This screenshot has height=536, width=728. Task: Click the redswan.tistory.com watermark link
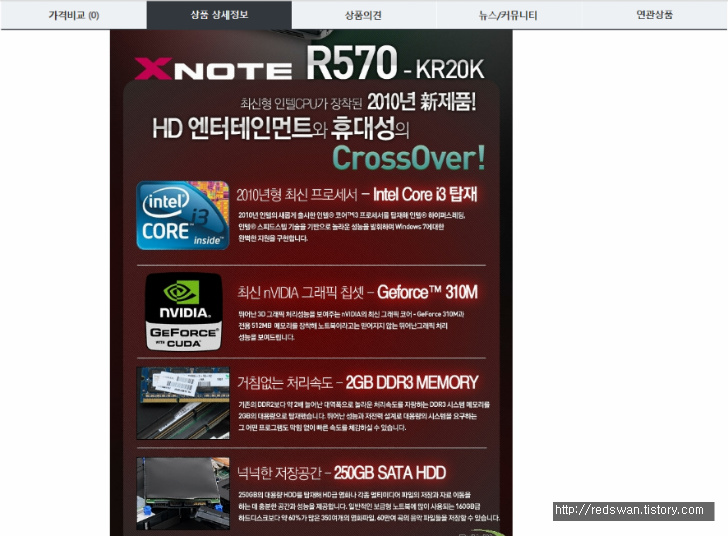633,510
